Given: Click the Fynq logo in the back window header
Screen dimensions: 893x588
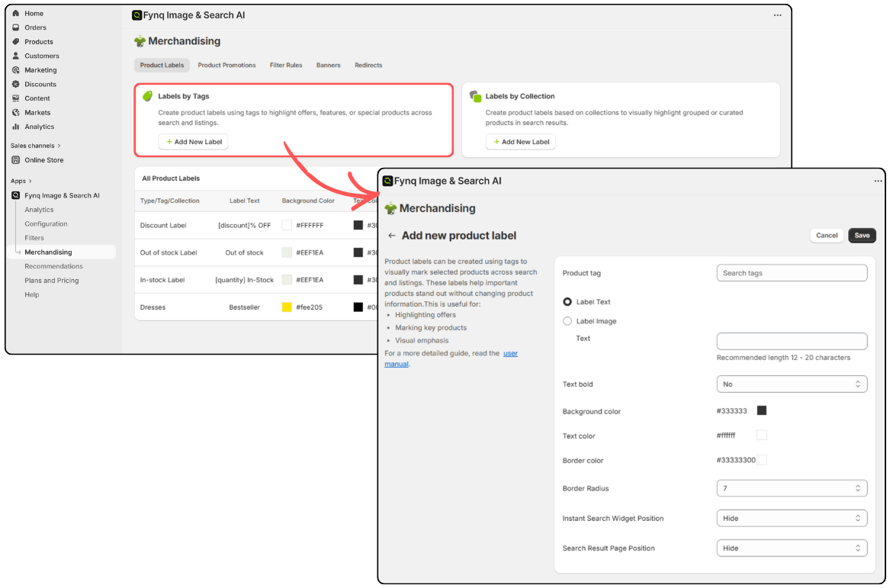Looking at the screenshot, I should coord(137,14).
